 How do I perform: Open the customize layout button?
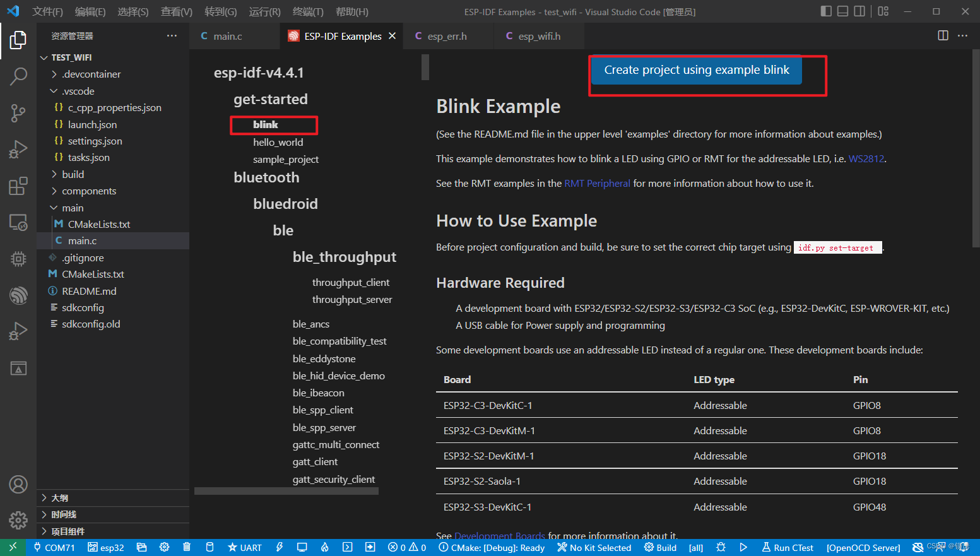[883, 11]
